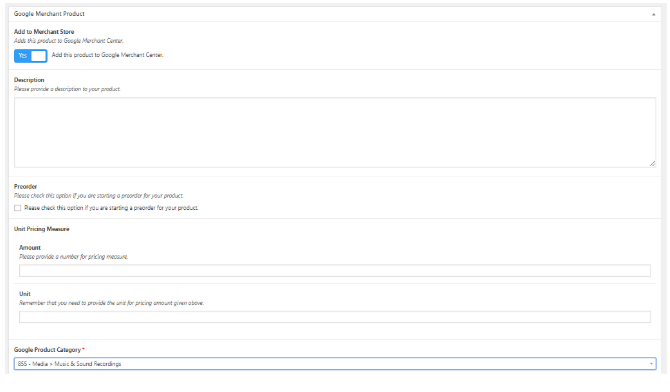Click the Unit field label

25,294
